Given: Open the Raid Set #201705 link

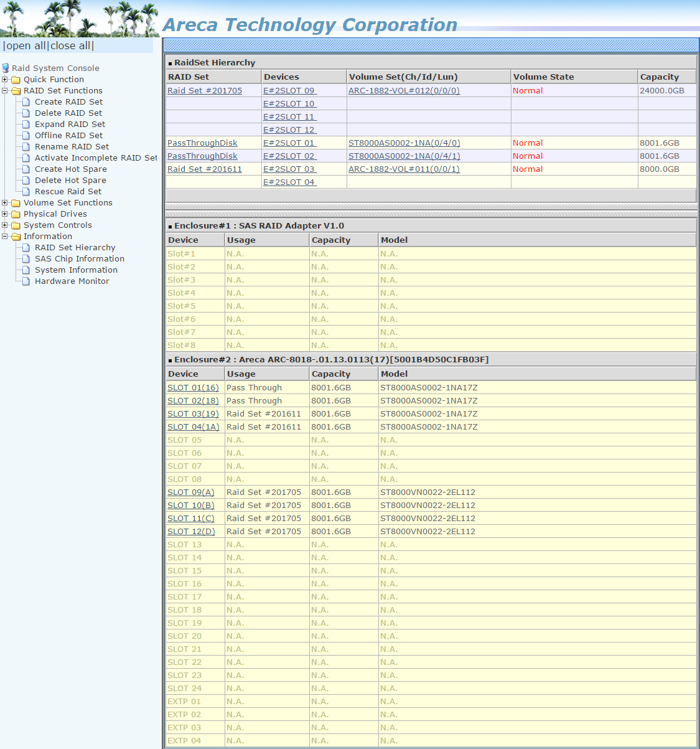Looking at the screenshot, I should 204,91.
